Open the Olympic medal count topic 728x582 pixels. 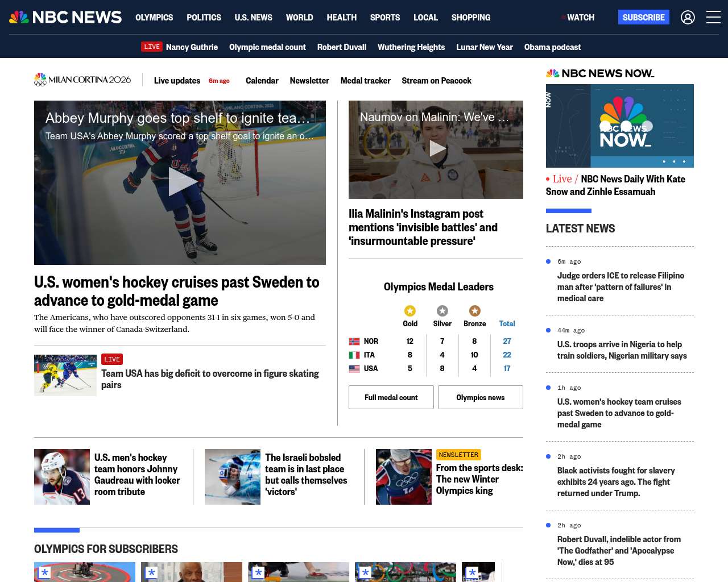coord(267,47)
